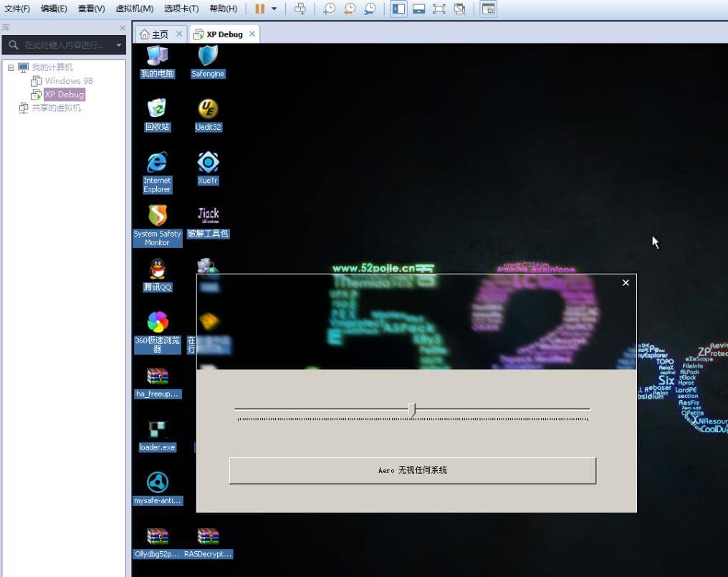The width and height of the screenshot is (728, 577).
Task: Click the revert to snapshot icon
Action: (349, 9)
